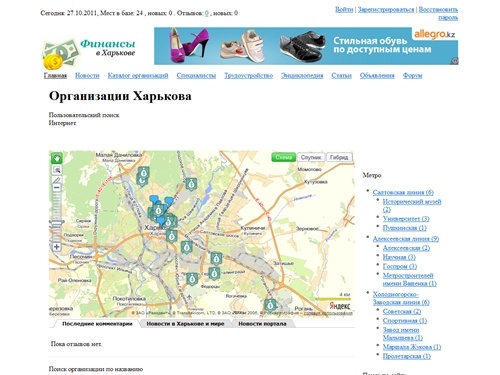This screenshot has width=500, height=375.
Task: Open Спортивная (1) station link
Action: [x=405, y=321]
